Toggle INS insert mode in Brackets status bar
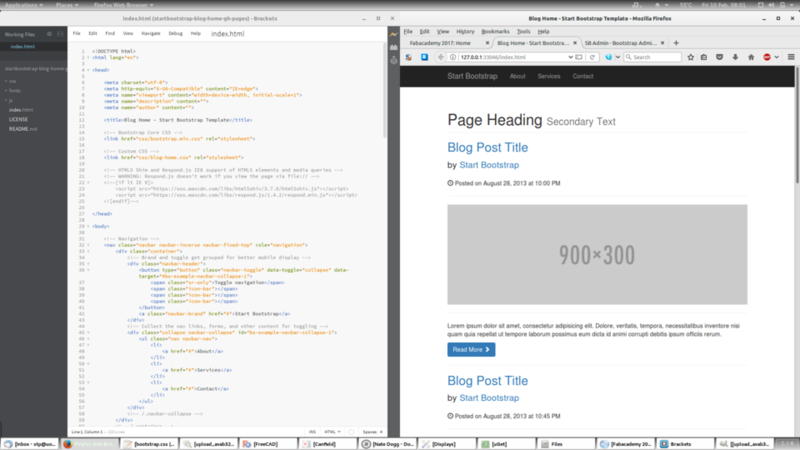800x450 pixels. point(312,432)
